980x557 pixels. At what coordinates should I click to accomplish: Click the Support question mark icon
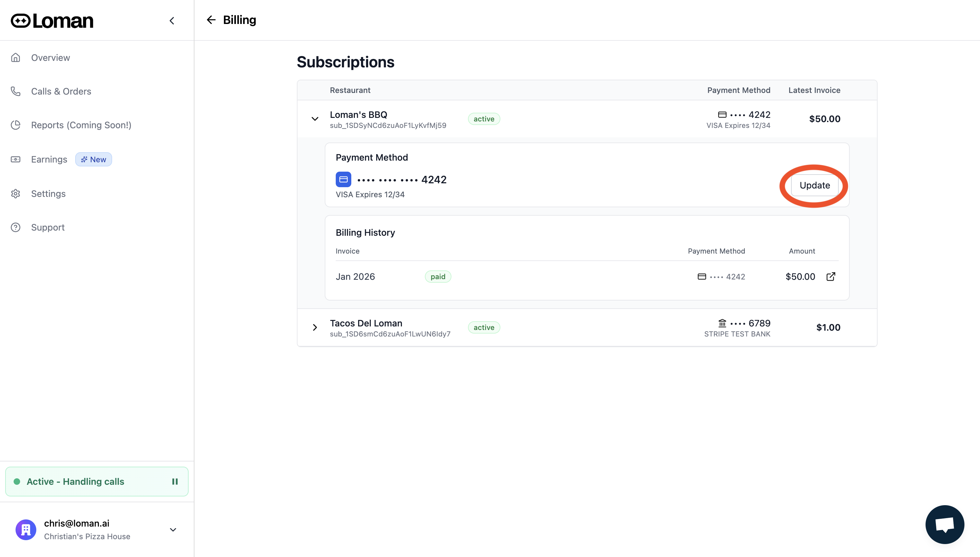[16, 228]
